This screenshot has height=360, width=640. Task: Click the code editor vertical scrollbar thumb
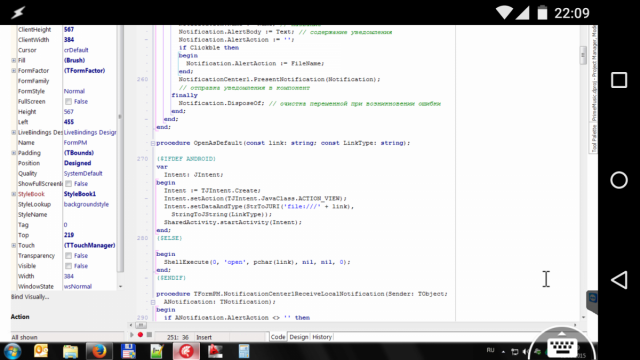click(583, 55)
